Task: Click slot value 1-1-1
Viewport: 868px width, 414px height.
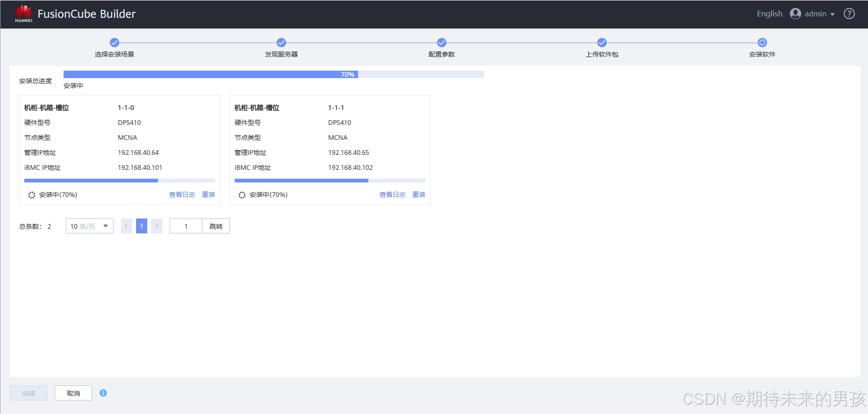Action: (336, 108)
